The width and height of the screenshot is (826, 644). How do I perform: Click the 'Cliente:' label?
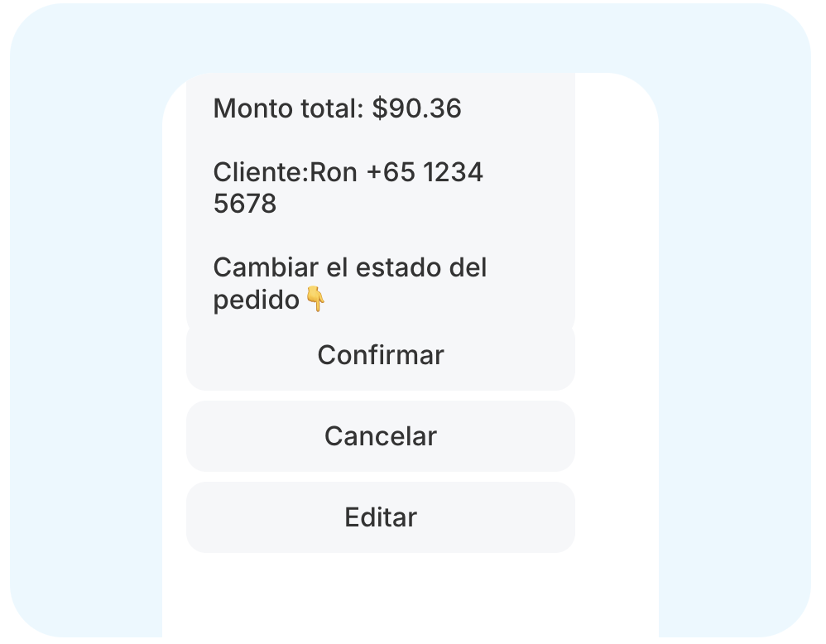tap(261, 172)
